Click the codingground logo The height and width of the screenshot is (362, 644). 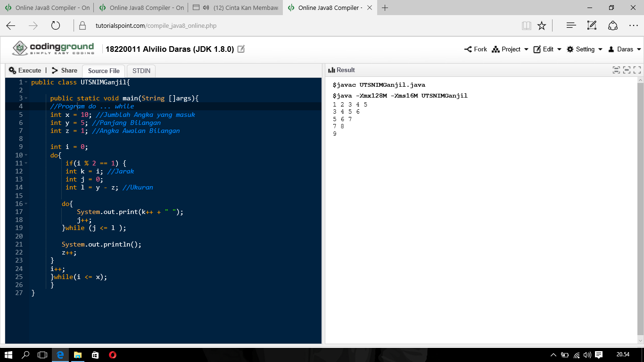pos(53,48)
